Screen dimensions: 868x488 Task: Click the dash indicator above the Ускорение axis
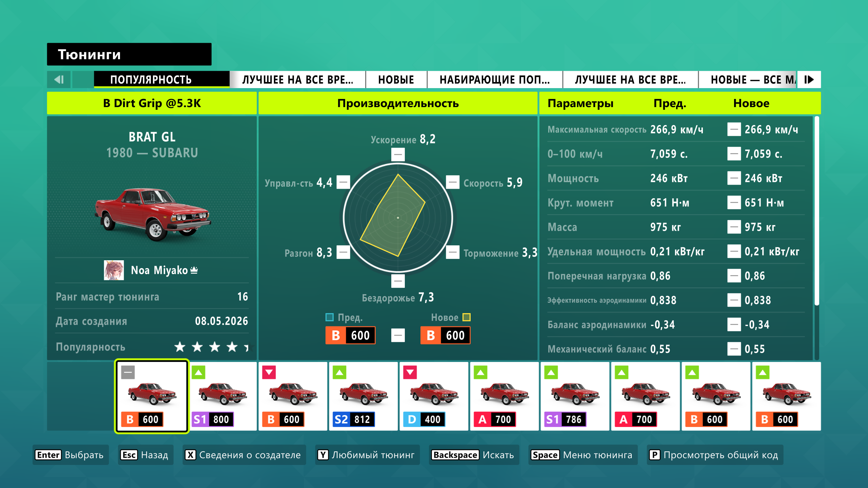[398, 155]
